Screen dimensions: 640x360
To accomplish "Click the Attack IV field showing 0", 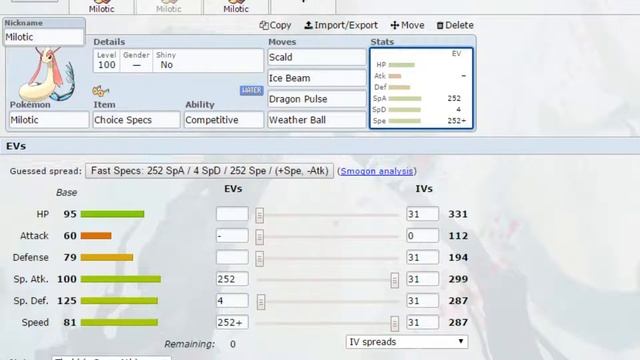I will [x=422, y=236].
